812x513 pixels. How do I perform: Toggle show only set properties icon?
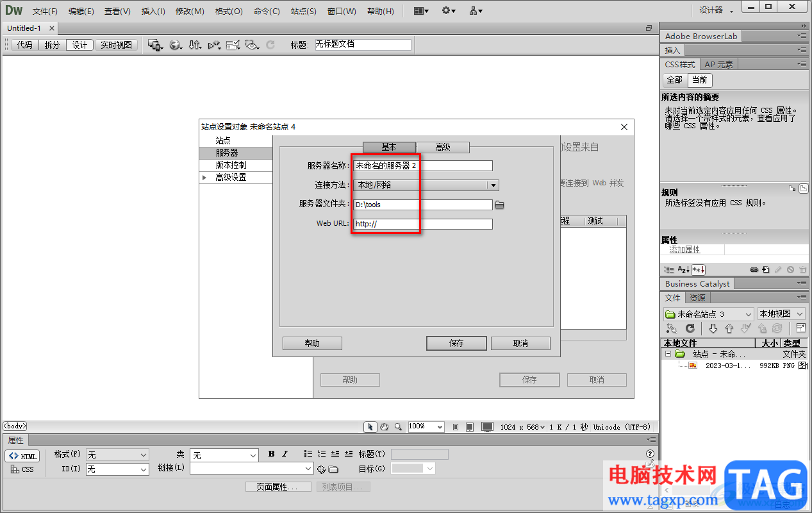698,270
